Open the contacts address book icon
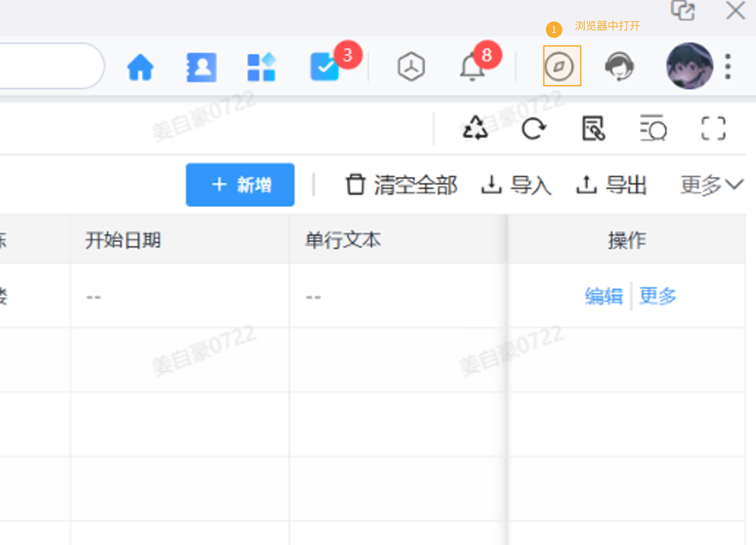756x545 pixels. click(201, 67)
